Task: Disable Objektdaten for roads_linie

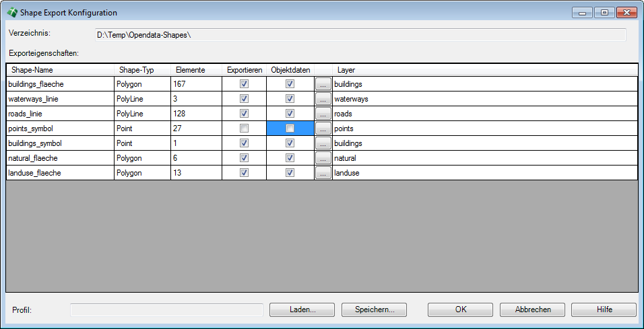Action: pos(290,114)
